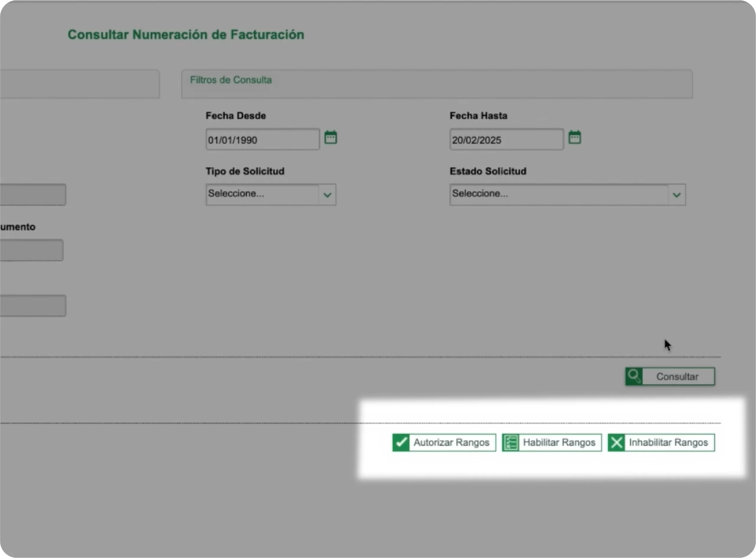Click the Consultar Numeración de Facturación title
The width and height of the screenshot is (756, 558).
[186, 35]
